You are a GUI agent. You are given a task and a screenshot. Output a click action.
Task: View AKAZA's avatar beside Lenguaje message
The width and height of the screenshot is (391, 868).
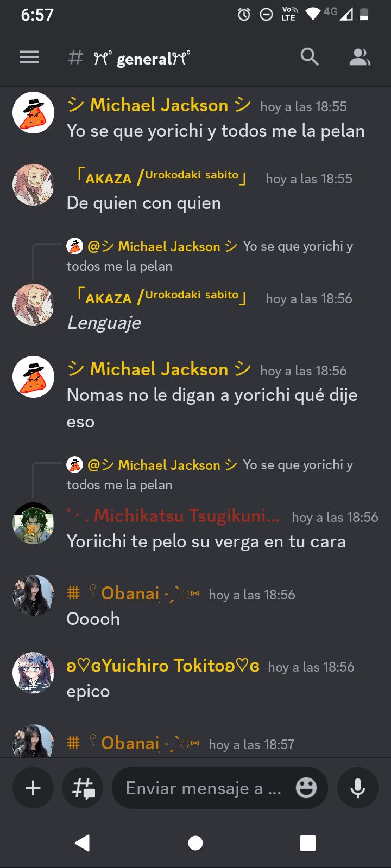[x=33, y=305]
